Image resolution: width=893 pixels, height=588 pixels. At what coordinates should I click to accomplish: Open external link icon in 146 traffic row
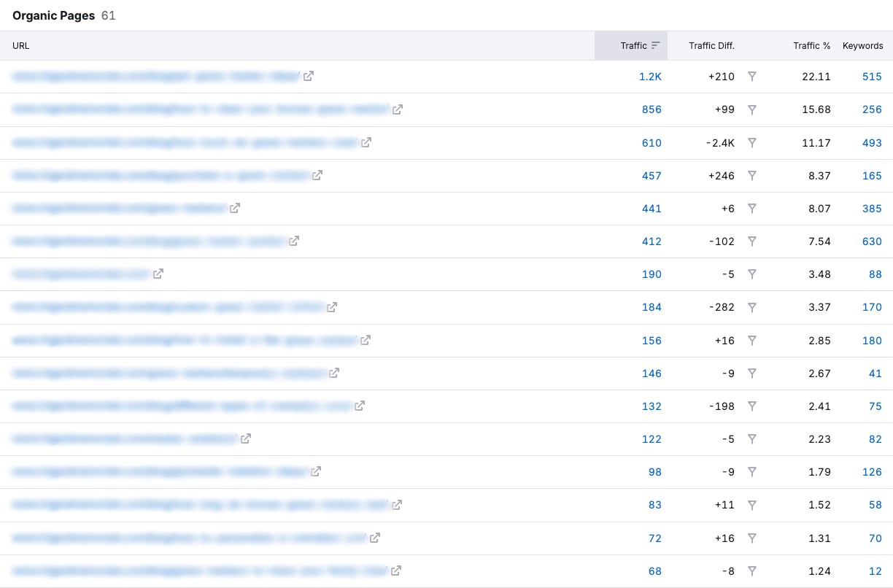click(334, 373)
